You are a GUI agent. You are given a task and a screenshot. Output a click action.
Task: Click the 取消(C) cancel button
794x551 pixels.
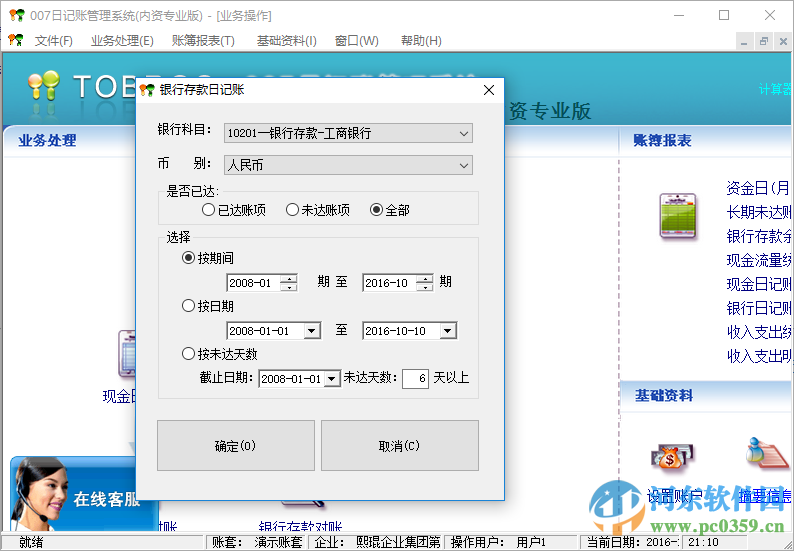tap(400, 445)
